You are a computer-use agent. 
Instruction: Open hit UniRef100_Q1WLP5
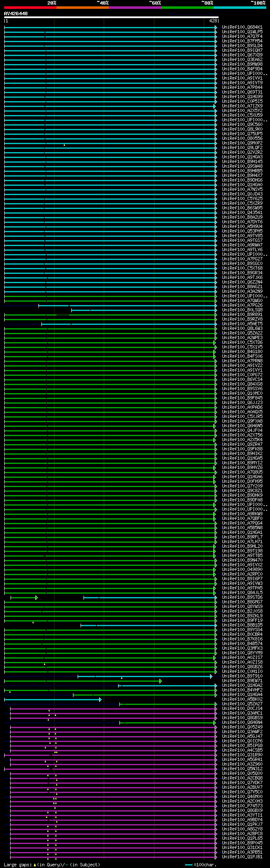pyautogui.click(x=242, y=32)
